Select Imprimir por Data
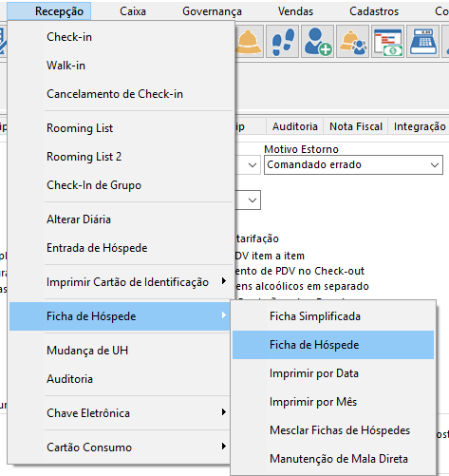 333,373
